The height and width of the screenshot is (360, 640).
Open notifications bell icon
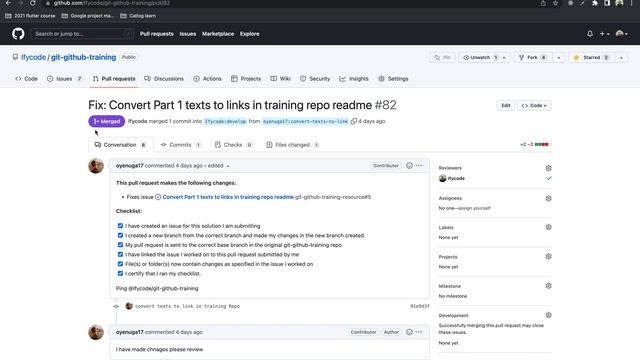(x=590, y=34)
